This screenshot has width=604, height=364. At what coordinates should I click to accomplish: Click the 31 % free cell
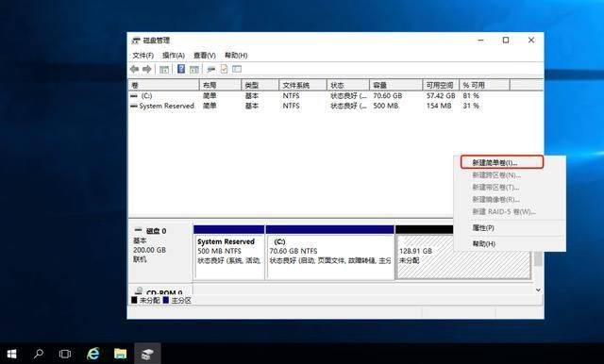click(x=471, y=106)
